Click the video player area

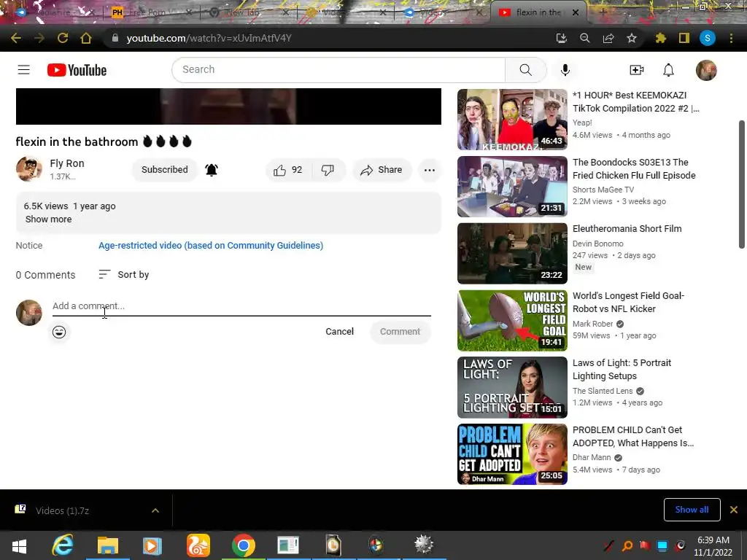click(x=228, y=106)
